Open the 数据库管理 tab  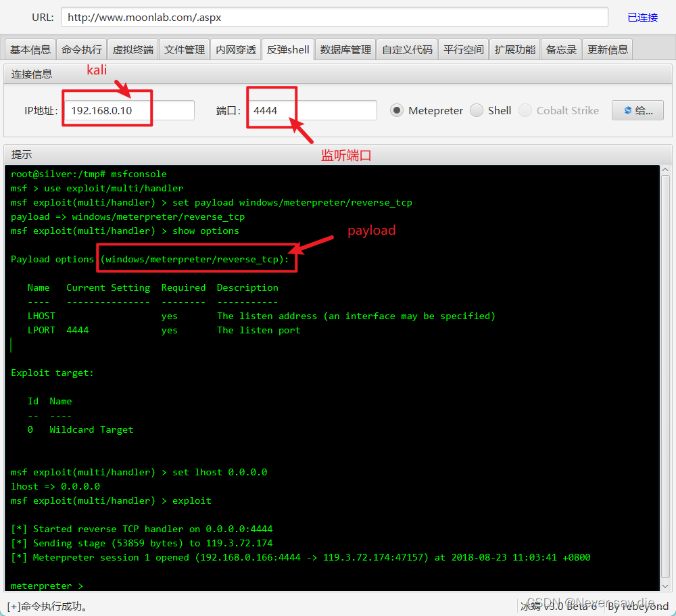(x=345, y=49)
